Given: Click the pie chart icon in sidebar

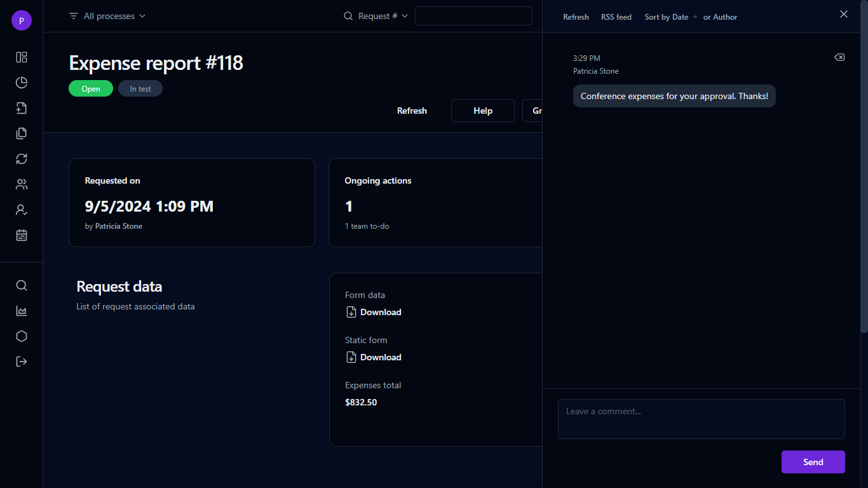Looking at the screenshot, I should tap(22, 83).
